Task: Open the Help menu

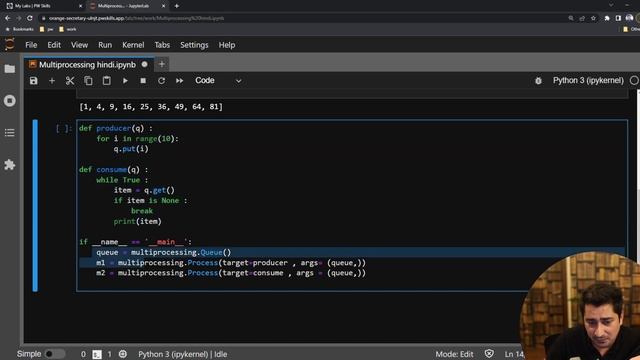Action: [x=227, y=45]
